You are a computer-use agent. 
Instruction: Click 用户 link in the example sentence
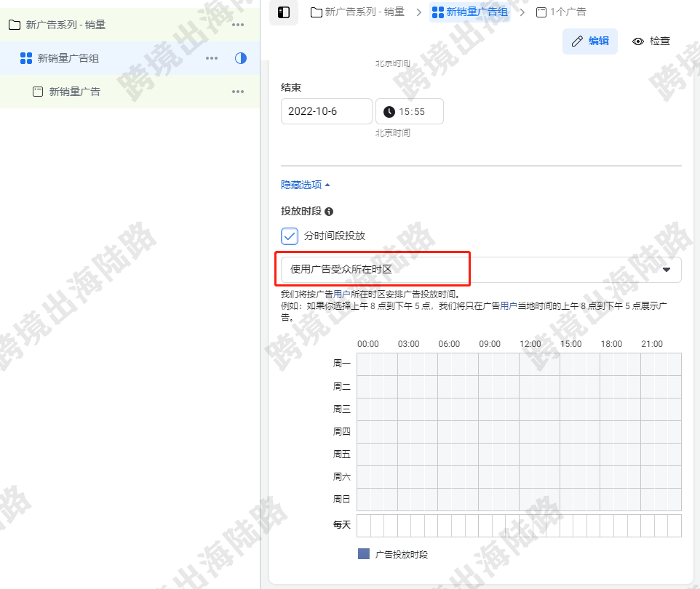coord(509,306)
